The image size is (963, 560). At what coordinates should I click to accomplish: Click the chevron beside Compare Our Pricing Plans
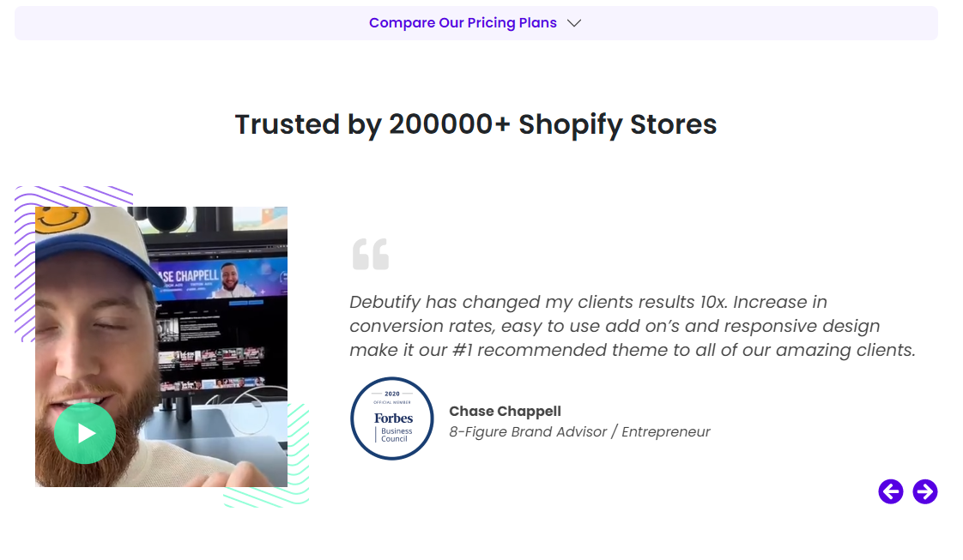(574, 23)
